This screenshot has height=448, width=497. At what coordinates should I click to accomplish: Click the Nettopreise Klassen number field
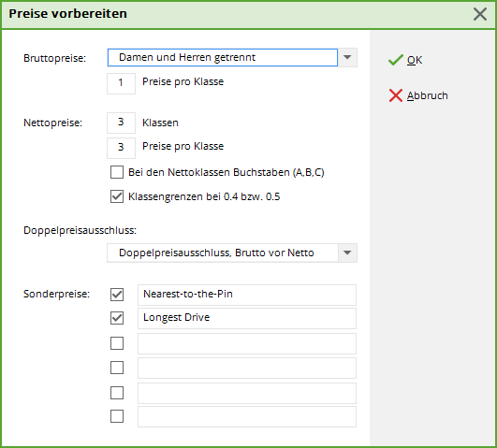(x=121, y=123)
